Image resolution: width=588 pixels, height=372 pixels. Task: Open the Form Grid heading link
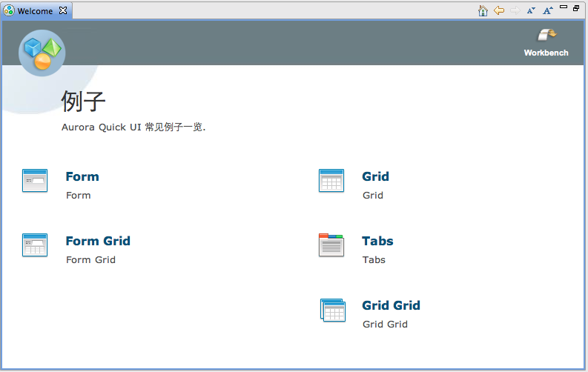click(98, 241)
